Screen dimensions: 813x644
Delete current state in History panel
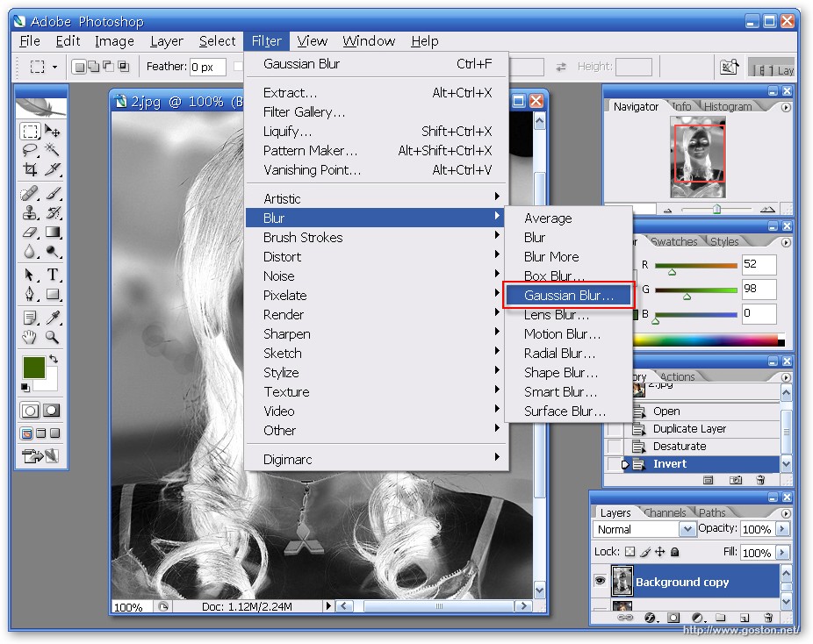(x=760, y=480)
